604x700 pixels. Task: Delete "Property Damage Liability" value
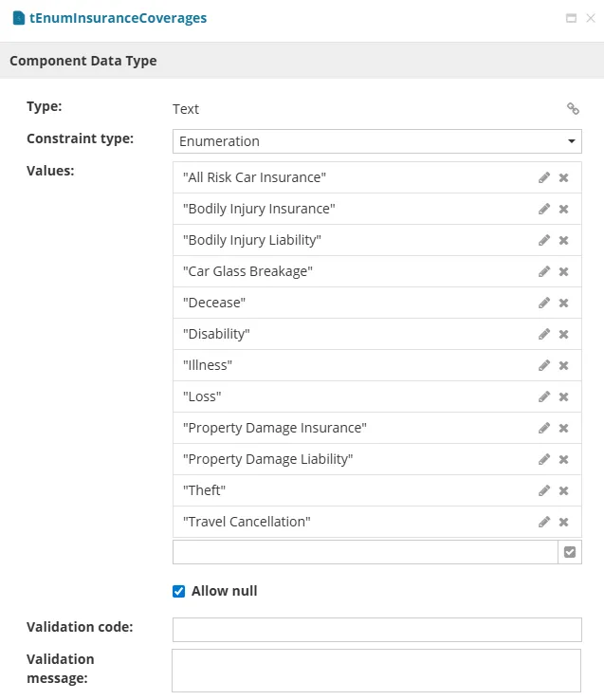[563, 459]
